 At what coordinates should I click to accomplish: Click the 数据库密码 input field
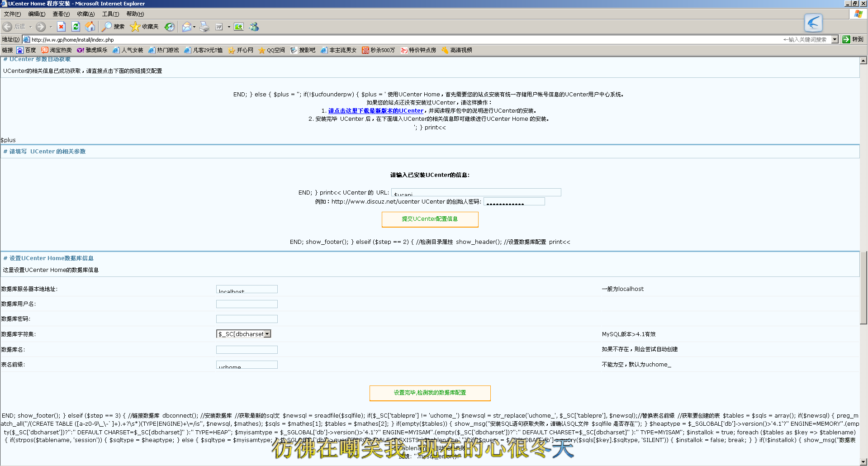247,319
